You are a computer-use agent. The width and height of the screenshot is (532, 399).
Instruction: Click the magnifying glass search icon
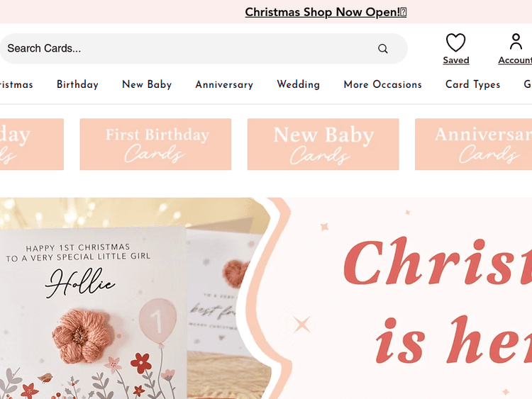click(383, 48)
